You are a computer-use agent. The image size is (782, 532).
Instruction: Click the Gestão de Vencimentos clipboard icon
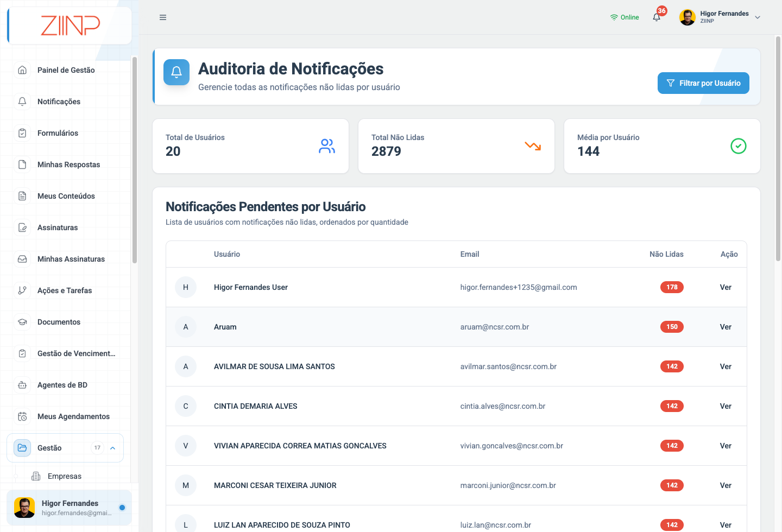pos(22,353)
